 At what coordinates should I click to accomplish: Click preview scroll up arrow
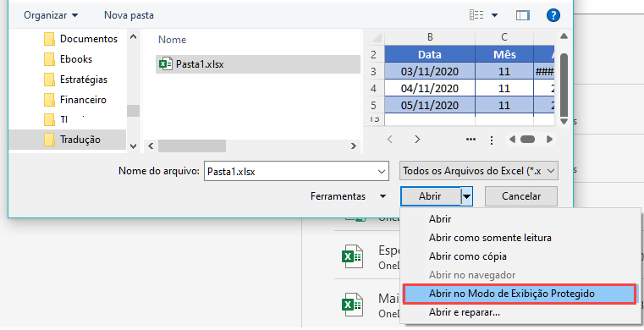[x=564, y=36]
